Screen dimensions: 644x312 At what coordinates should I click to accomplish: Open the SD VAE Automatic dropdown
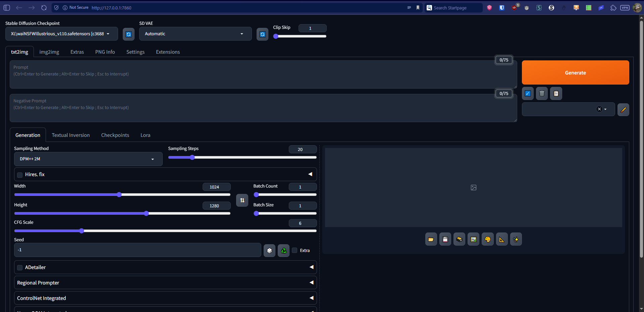point(195,34)
